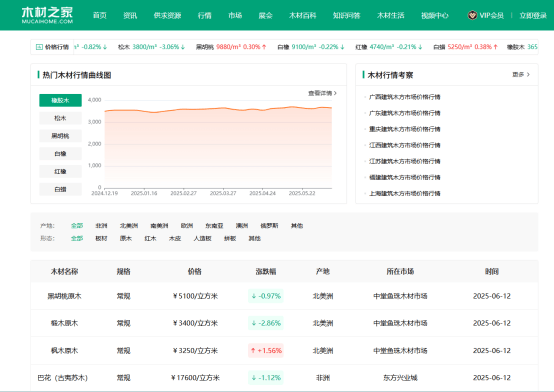Select the 白橡 chart tab

[60, 154]
